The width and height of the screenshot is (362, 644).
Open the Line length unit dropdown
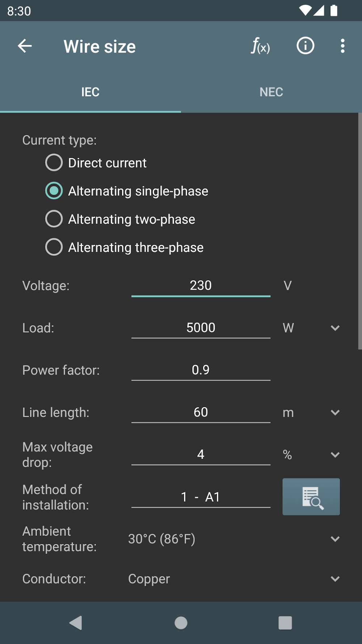335,413
